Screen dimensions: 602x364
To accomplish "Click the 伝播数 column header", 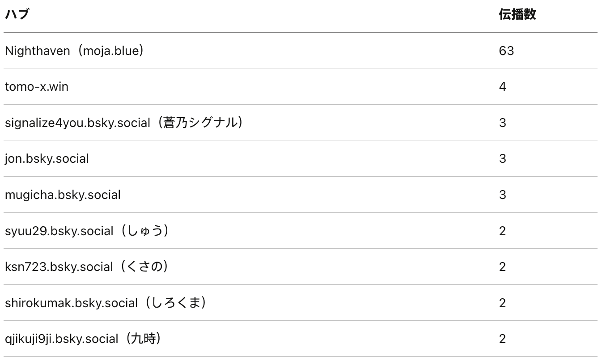I will click(x=517, y=15).
